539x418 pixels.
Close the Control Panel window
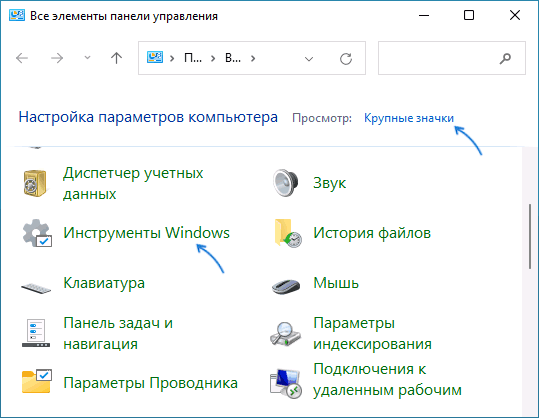point(515,15)
